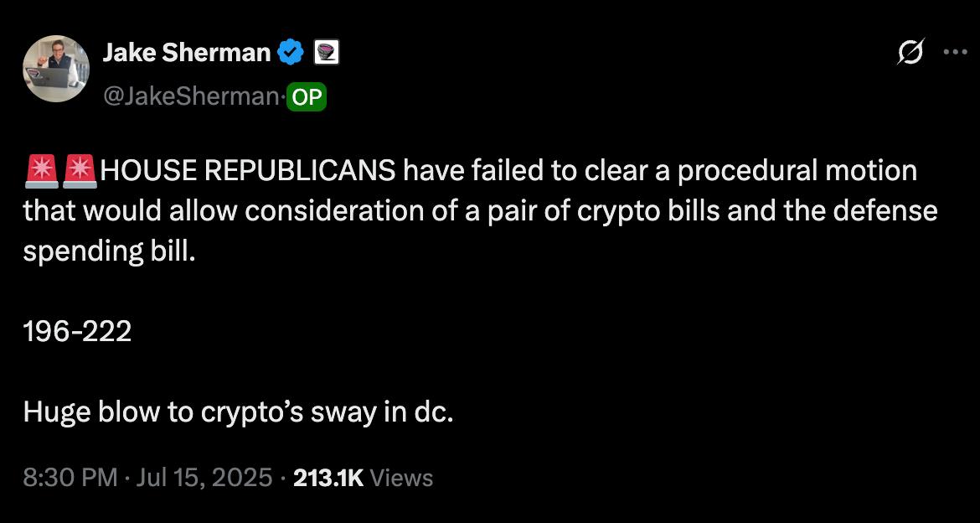This screenshot has width=980, height=523.
Task: Click the 'spending bill.' text line
Action: pyautogui.click(x=106, y=252)
